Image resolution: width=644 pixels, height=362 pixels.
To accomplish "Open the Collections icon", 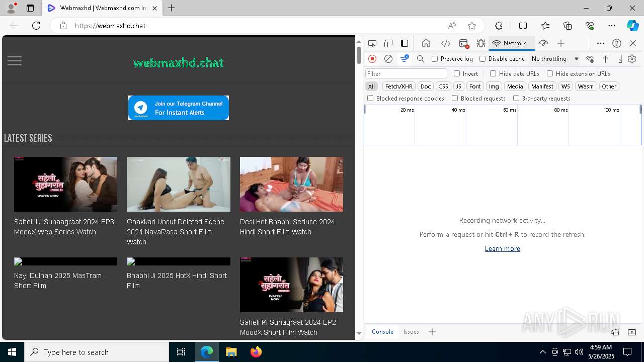I will point(568,26).
